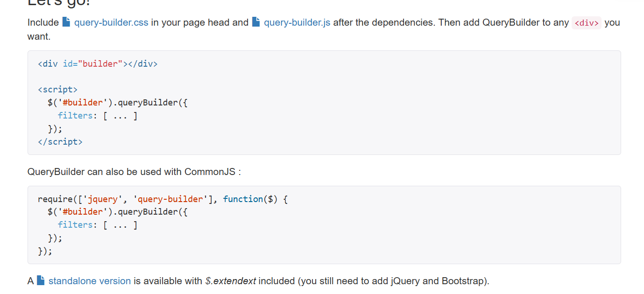
Task: Open the query-builder.css link
Action: 111,22
